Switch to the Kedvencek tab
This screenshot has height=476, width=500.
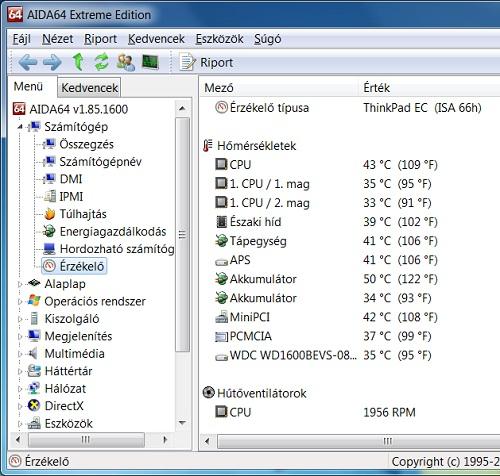tap(89, 88)
